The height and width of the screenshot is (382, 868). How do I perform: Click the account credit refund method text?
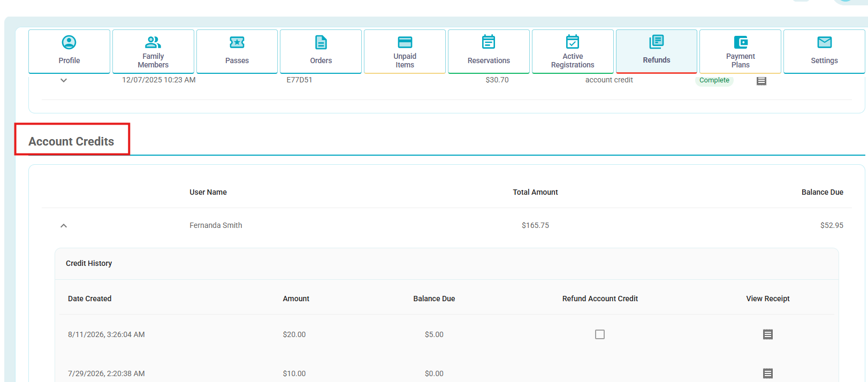pos(609,80)
